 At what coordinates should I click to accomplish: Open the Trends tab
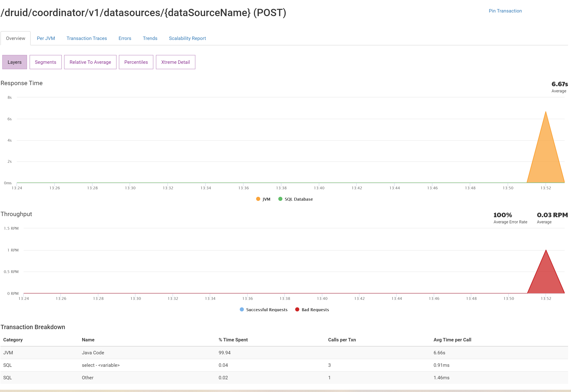(150, 38)
